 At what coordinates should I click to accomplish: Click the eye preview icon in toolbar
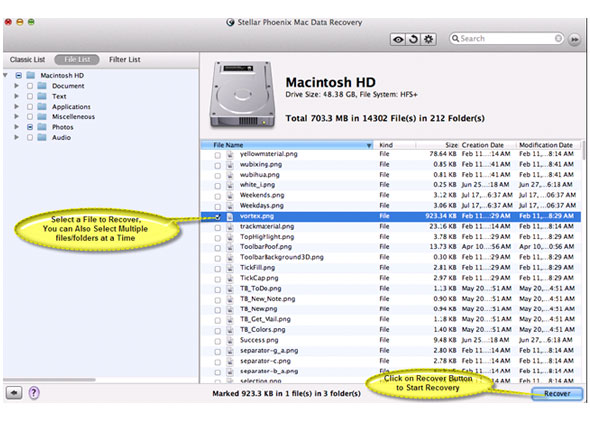(x=398, y=39)
